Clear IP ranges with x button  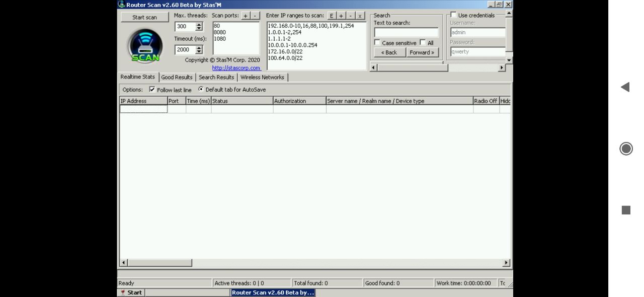[360, 16]
